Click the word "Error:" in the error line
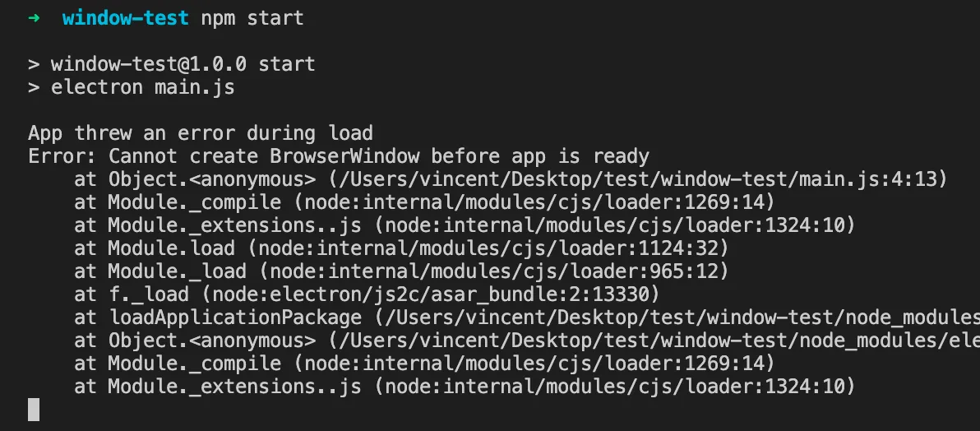Screen dimensions: 980x431 [x=62, y=156]
